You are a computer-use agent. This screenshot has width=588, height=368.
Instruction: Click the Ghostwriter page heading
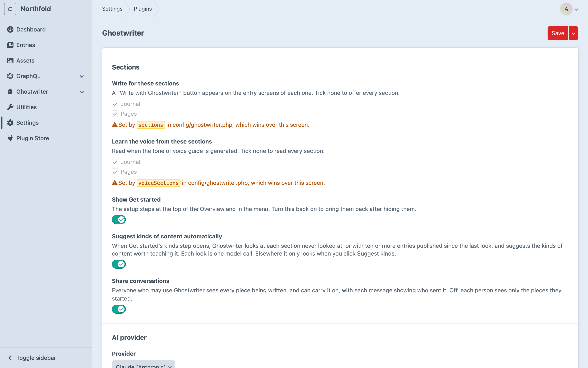pos(123,33)
